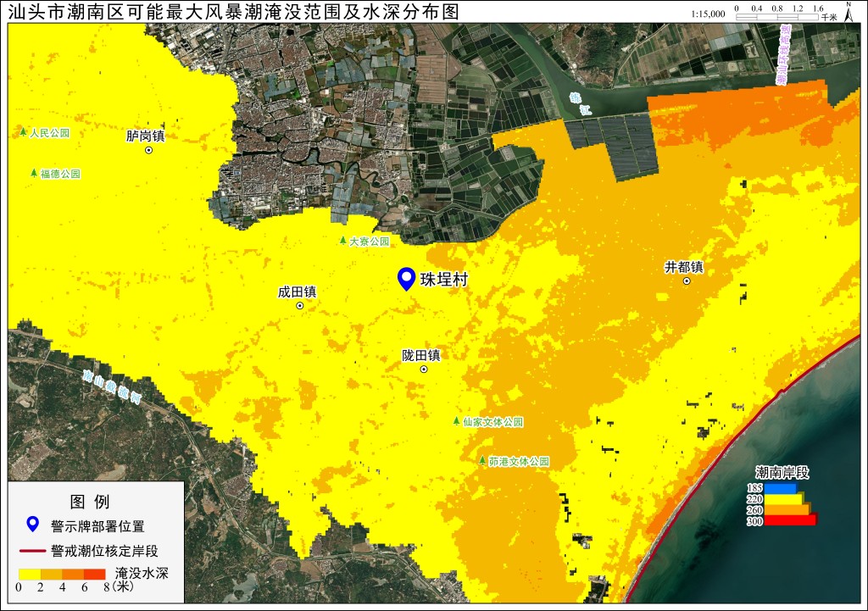Click the 成田镇 label
The height and width of the screenshot is (611, 868).
point(298,292)
